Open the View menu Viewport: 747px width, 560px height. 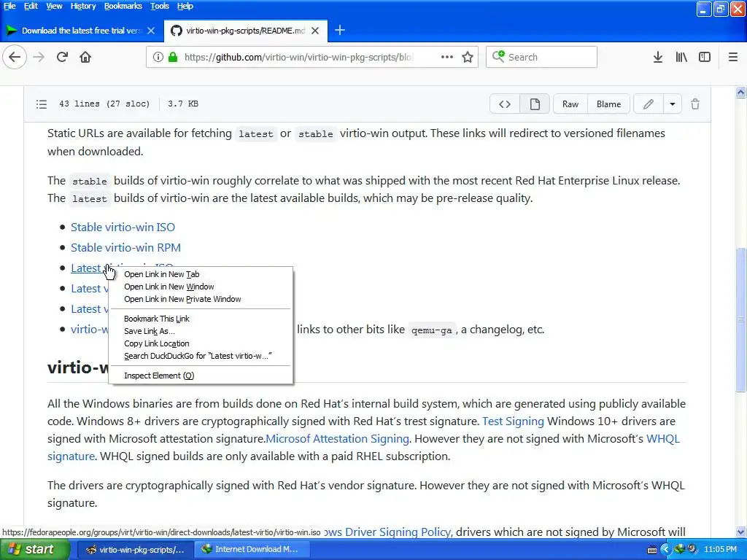click(54, 6)
